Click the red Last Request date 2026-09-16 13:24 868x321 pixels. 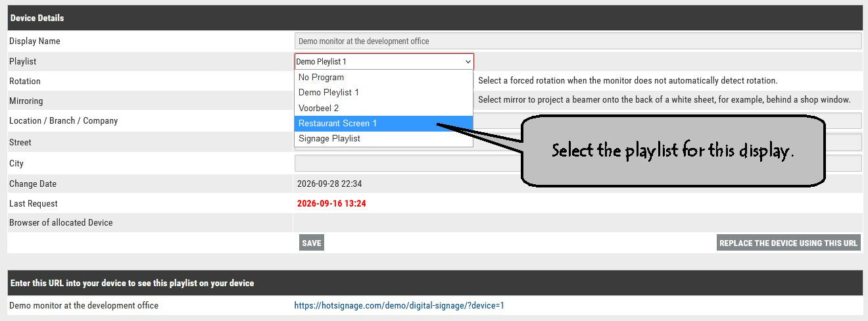pos(331,204)
